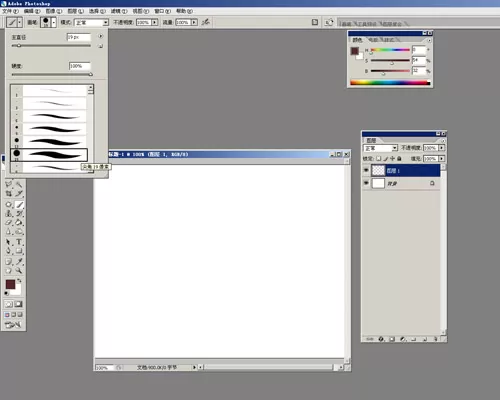Add layer style icon in Layers panel
Image resolution: width=500 pixels, height=400 pixels.
coord(381,339)
